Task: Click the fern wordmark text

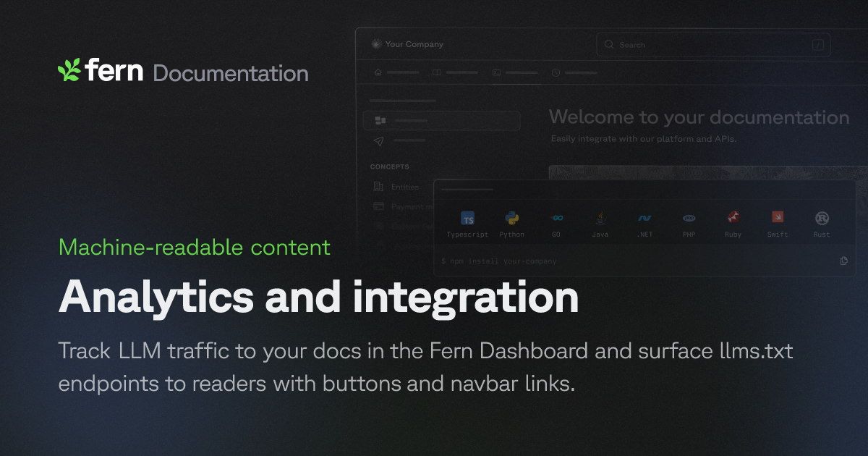Action: 114,71
